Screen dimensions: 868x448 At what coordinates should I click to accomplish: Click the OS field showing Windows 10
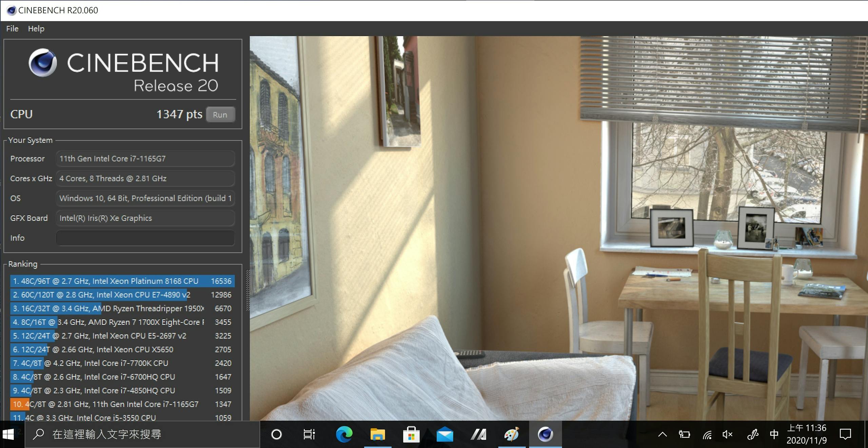pyautogui.click(x=145, y=198)
